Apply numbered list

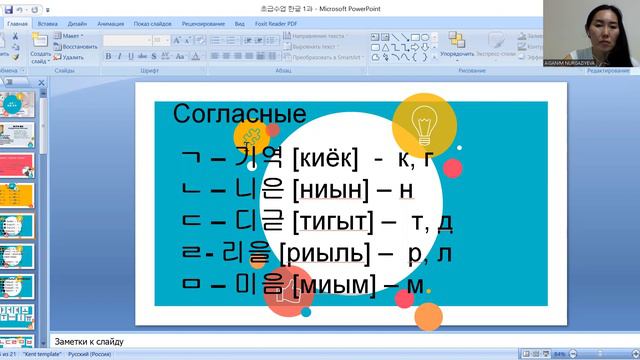[x=231, y=40]
